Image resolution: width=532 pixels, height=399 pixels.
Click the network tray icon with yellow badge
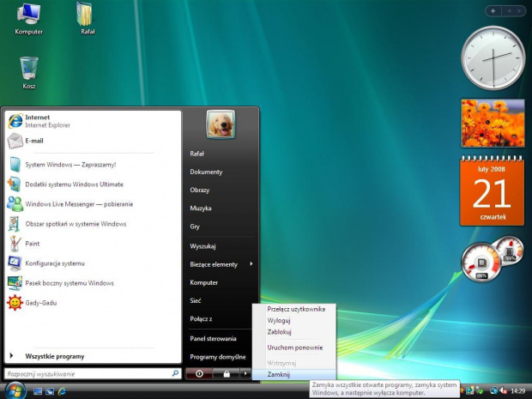pyautogui.click(x=470, y=391)
